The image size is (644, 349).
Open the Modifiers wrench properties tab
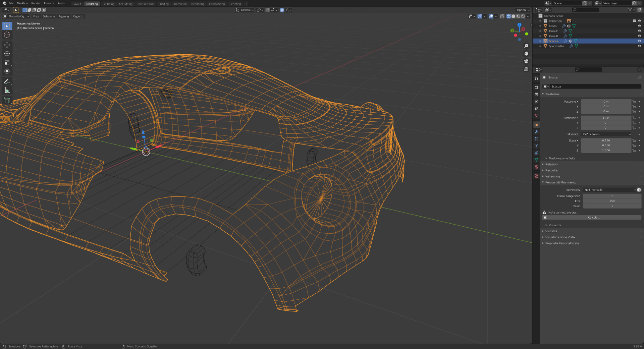point(536,132)
